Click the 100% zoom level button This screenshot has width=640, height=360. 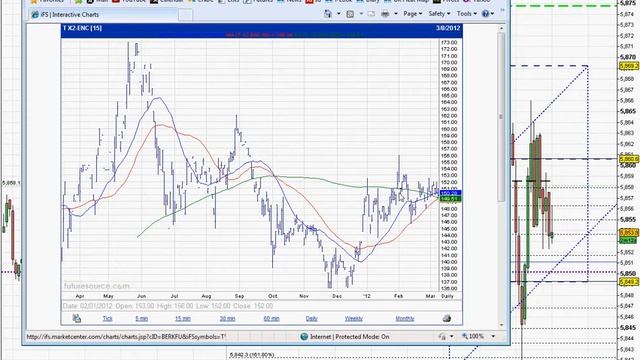(473, 336)
